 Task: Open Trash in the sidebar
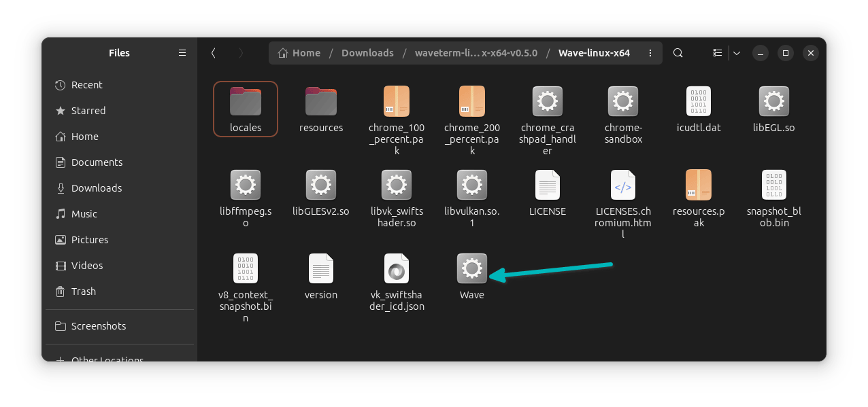[x=84, y=291]
